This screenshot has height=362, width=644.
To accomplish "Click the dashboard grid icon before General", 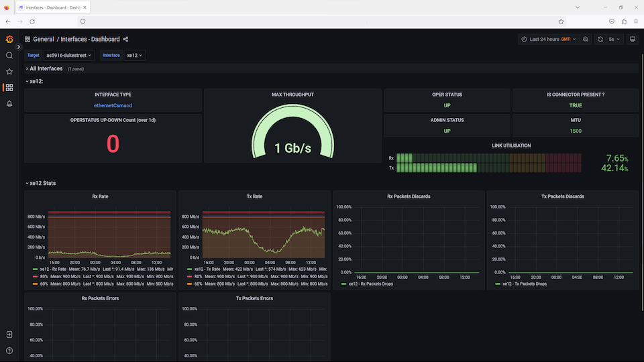I will (x=28, y=40).
